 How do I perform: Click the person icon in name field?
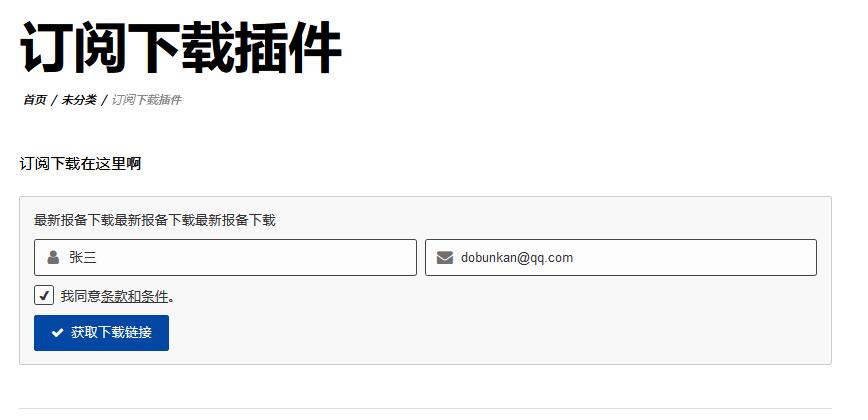(x=53, y=257)
